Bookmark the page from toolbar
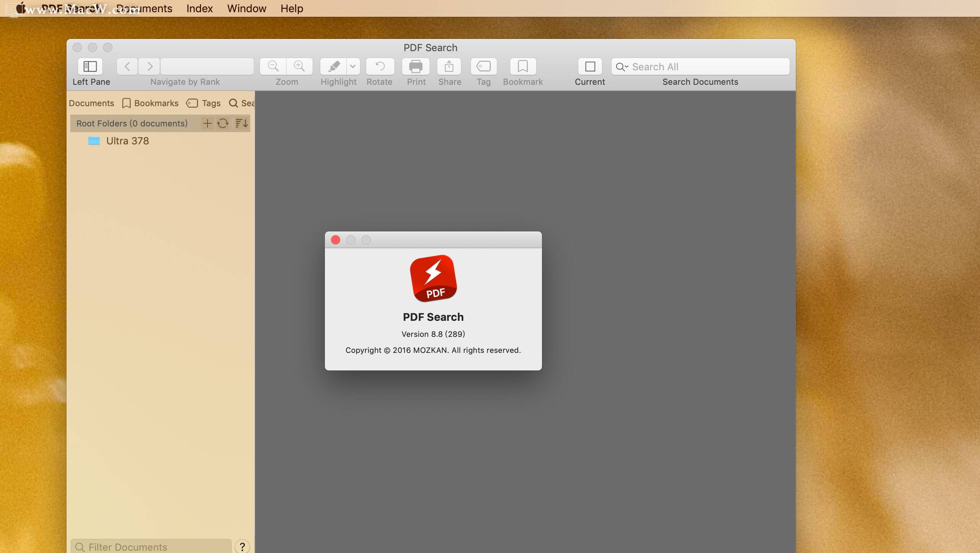This screenshot has width=980, height=553. click(522, 66)
